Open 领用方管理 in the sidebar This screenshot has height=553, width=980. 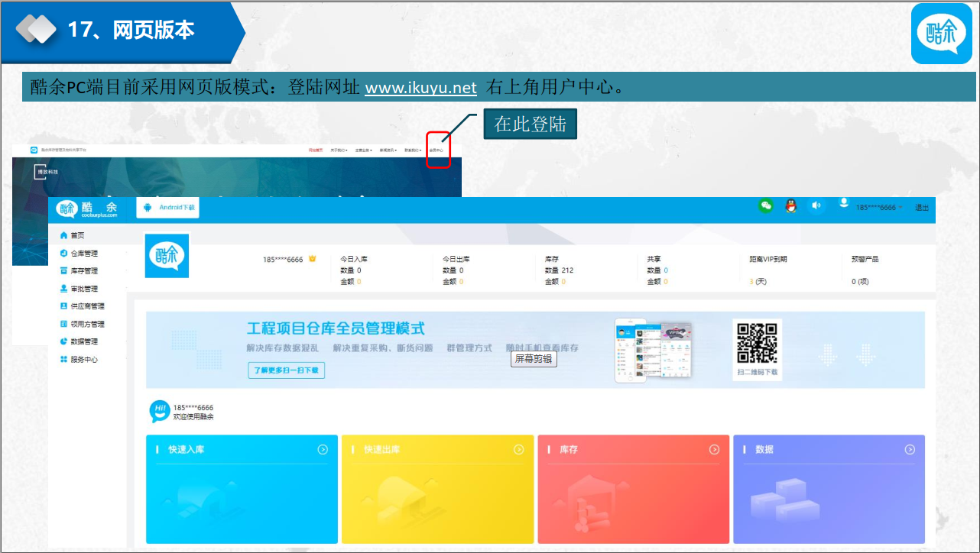click(x=82, y=325)
